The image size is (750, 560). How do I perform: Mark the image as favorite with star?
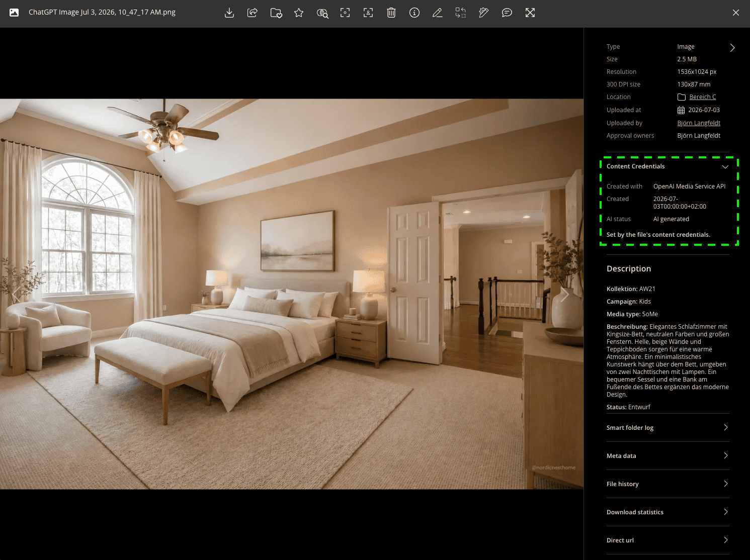[299, 13]
